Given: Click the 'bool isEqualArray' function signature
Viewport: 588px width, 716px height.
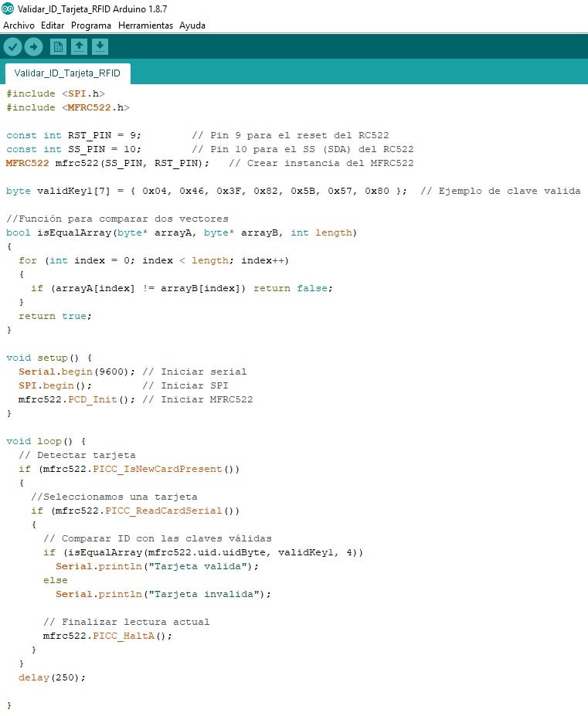Looking at the screenshot, I should (182, 233).
